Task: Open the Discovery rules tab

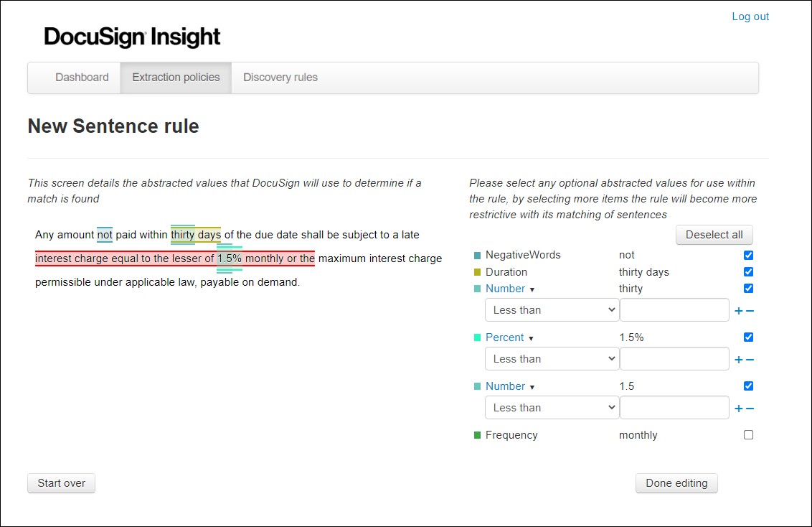Action: (x=280, y=77)
